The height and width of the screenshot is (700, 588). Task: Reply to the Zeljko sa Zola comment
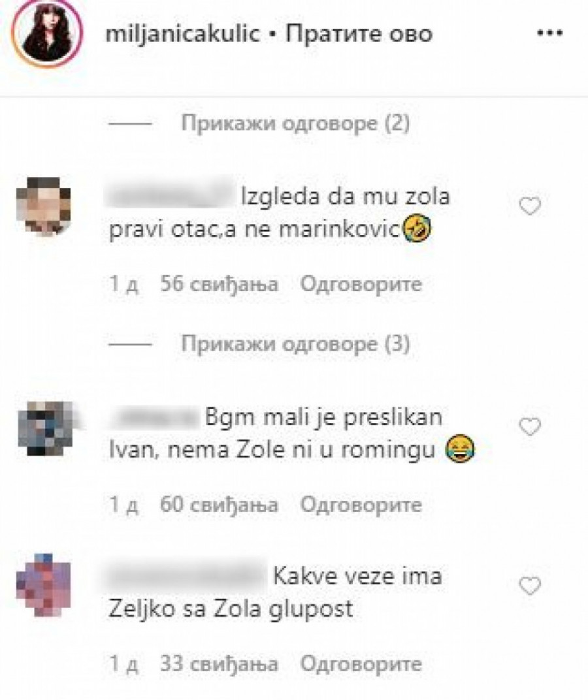pos(361,664)
